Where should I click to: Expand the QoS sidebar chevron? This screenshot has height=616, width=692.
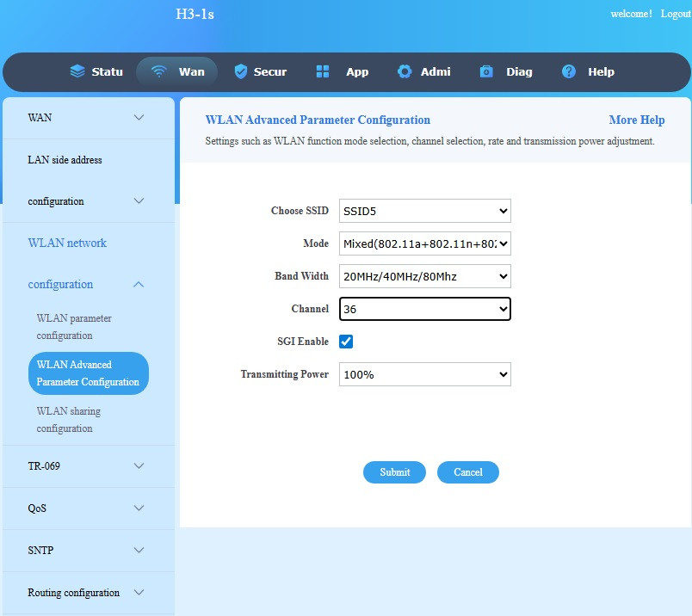[x=139, y=508]
